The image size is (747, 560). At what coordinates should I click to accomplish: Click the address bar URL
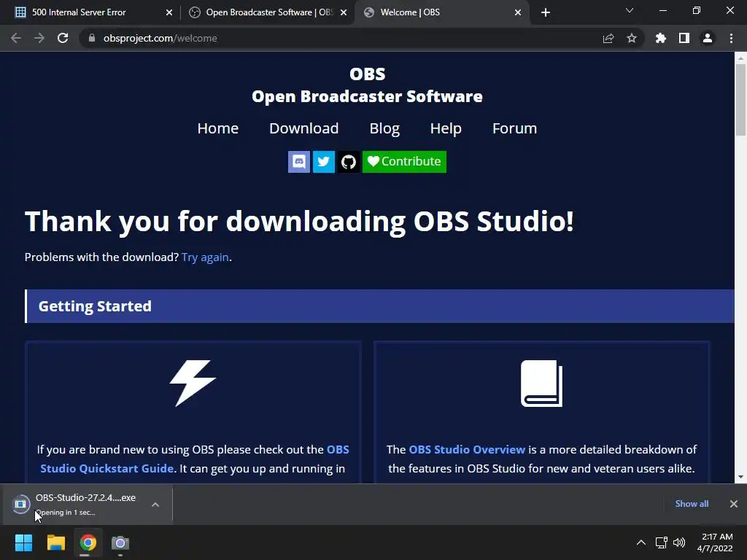coord(160,38)
